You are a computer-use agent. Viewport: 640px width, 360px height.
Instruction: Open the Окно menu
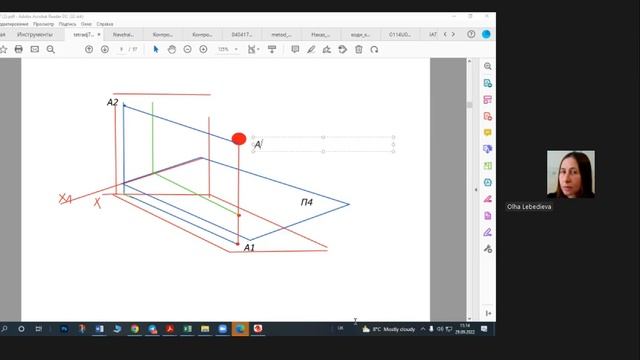coord(86,24)
